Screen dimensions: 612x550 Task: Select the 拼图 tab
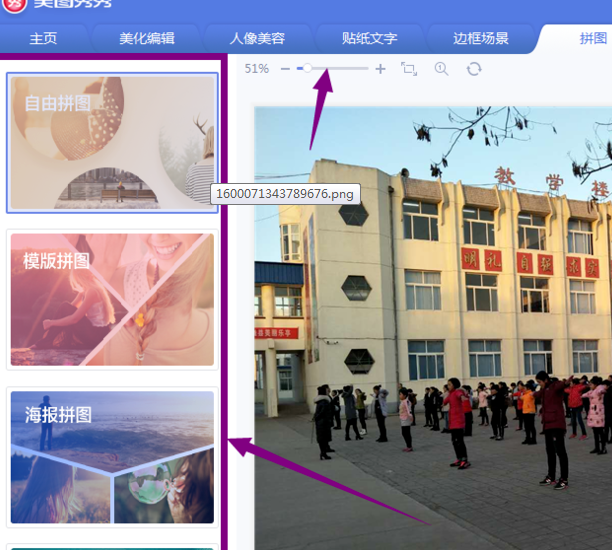[593, 39]
